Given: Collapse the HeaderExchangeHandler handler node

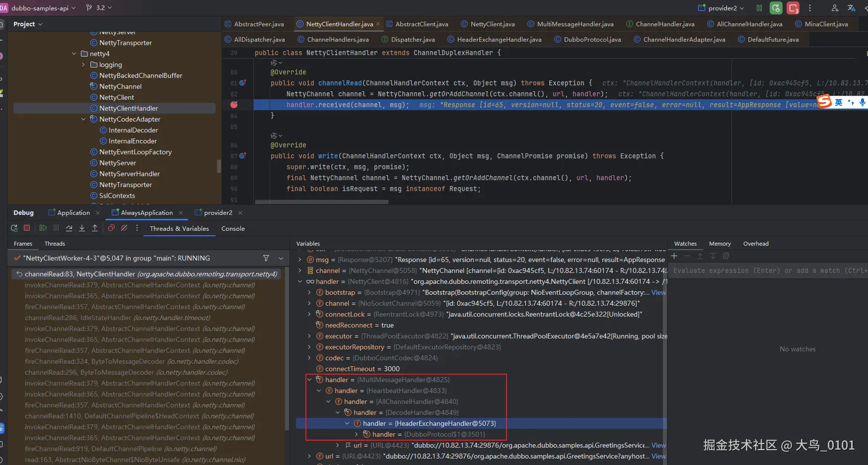Looking at the screenshot, I should (x=348, y=423).
